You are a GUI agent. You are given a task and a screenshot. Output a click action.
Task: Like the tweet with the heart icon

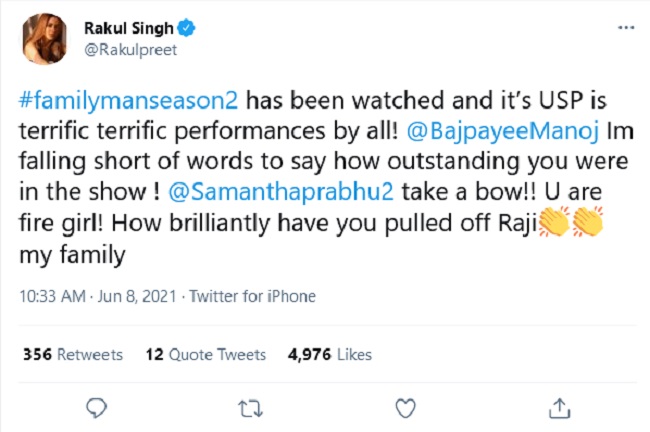click(405, 407)
